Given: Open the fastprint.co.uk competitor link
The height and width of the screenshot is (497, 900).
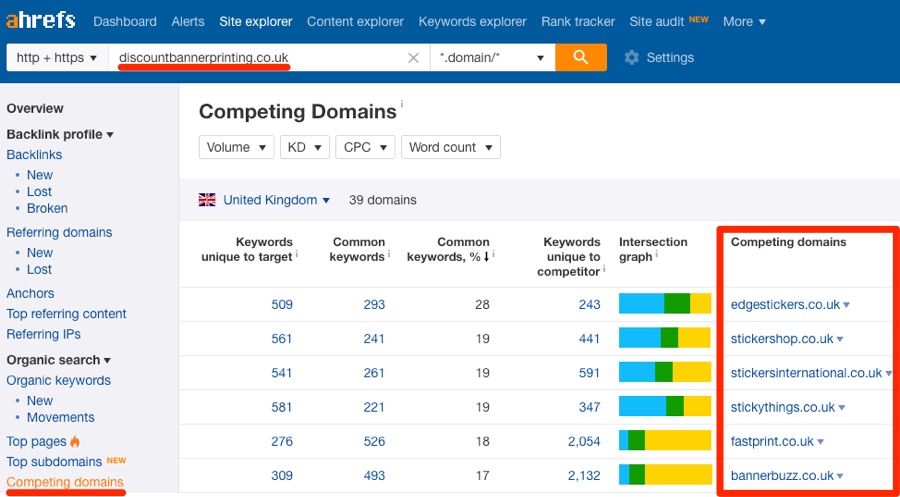Looking at the screenshot, I should click(772, 441).
